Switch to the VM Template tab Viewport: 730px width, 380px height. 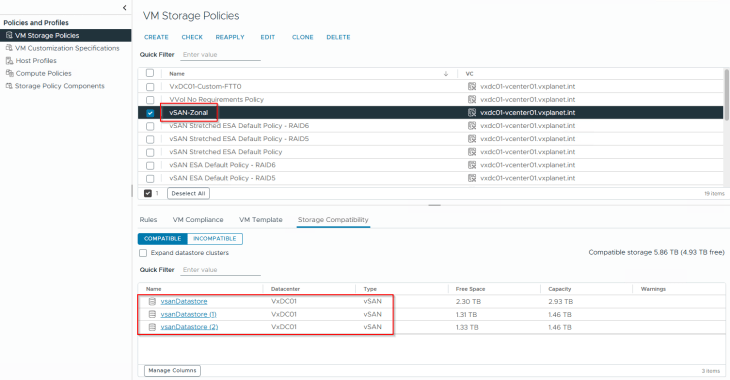(261, 219)
